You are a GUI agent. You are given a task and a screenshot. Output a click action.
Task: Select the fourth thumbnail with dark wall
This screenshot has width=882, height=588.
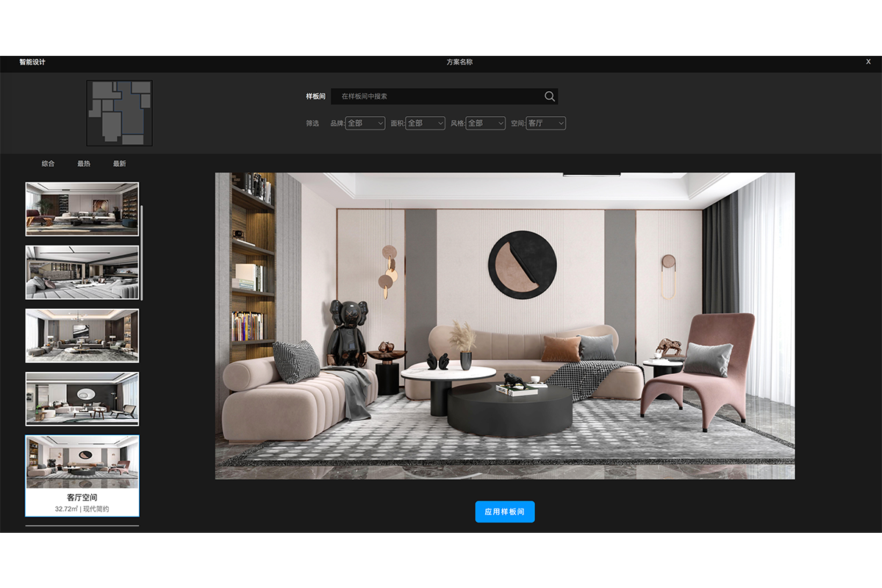[x=82, y=398]
